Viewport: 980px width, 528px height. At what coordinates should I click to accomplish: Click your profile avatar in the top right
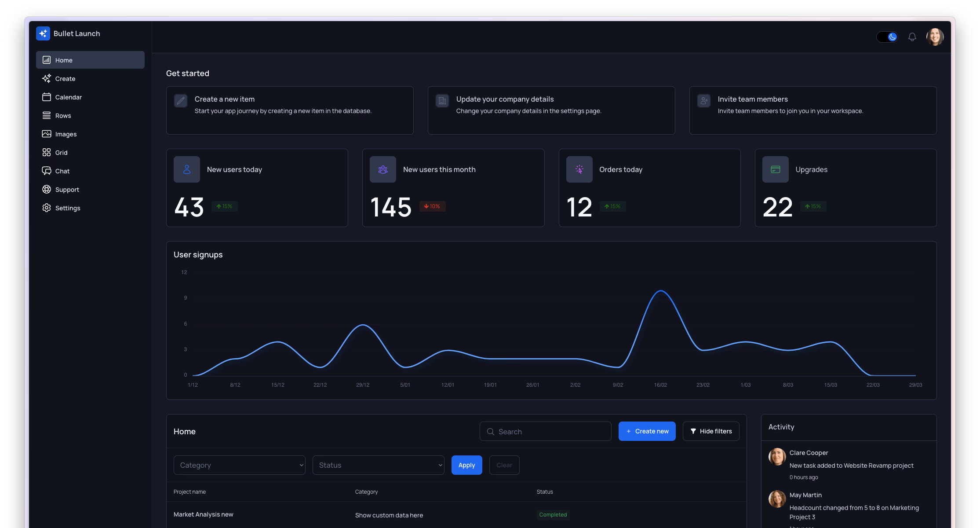[x=935, y=37]
